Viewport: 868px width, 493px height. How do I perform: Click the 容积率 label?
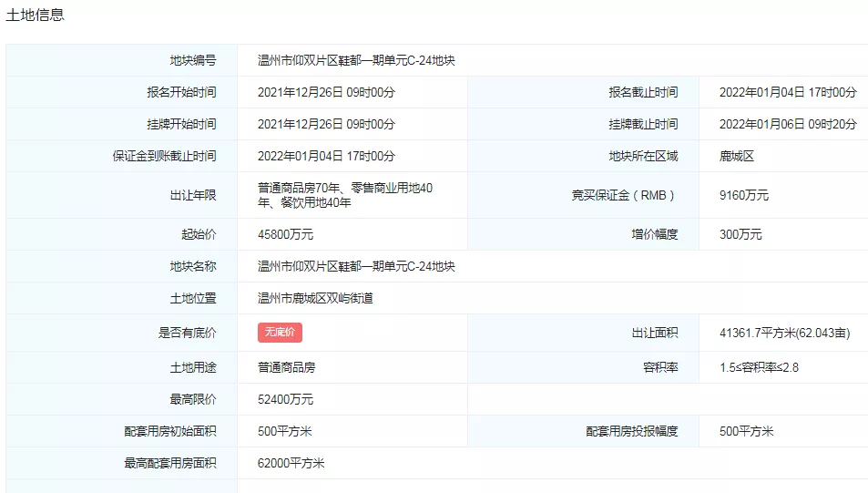(660, 367)
